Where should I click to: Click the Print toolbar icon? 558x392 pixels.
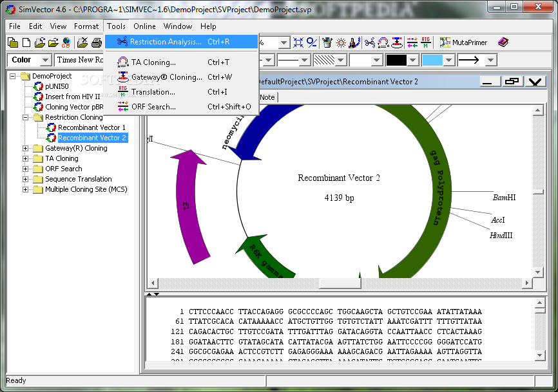(97, 42)
